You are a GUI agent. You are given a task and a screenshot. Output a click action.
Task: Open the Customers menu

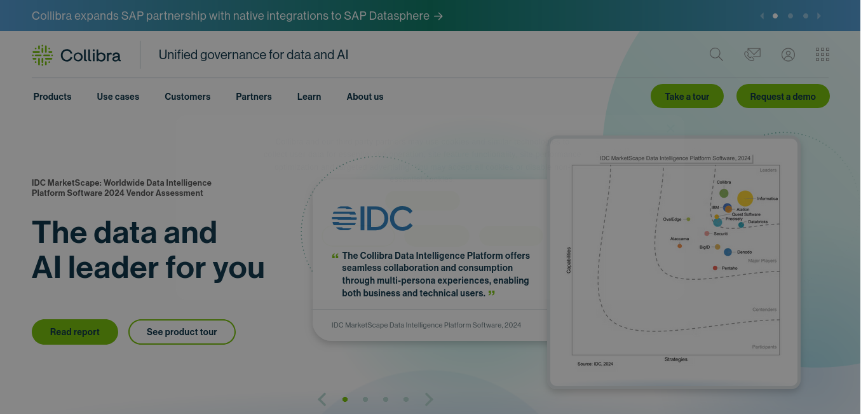point(187,97)
